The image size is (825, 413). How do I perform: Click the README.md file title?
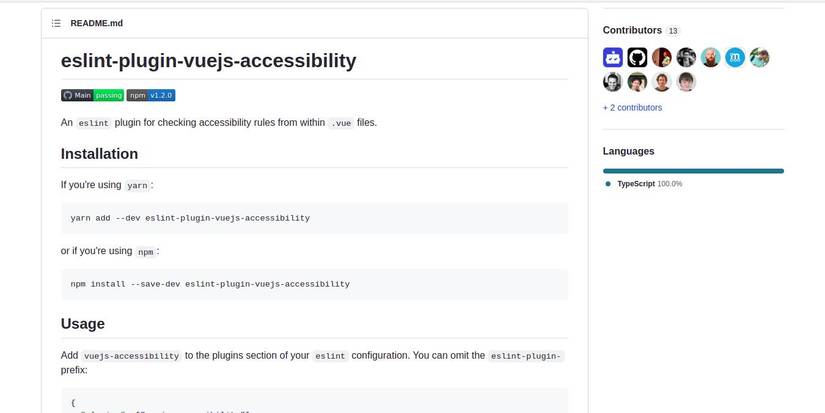(x=97, y=23)
